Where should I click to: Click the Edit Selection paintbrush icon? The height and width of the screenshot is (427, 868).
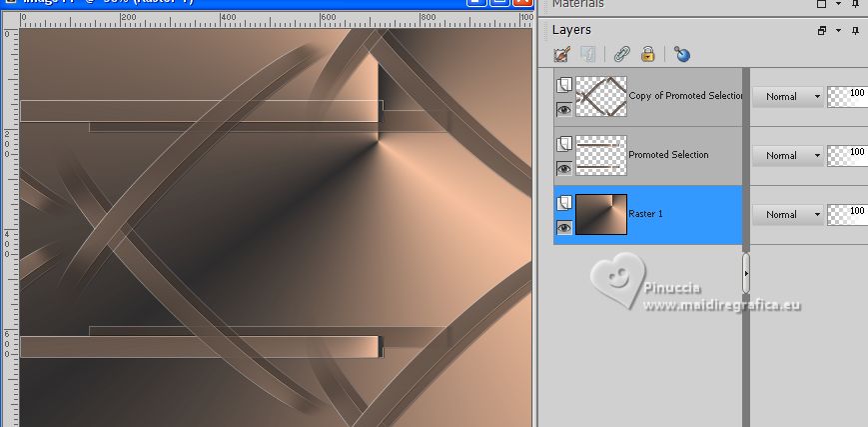point(562,54)
